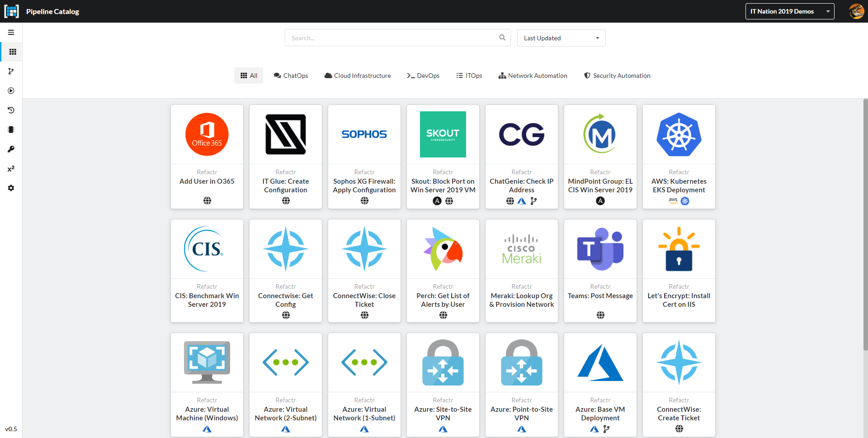Click the Kubernetes wheel logo
The width and height of the screenshot is (868, 438).
click(x=679, y=134)
